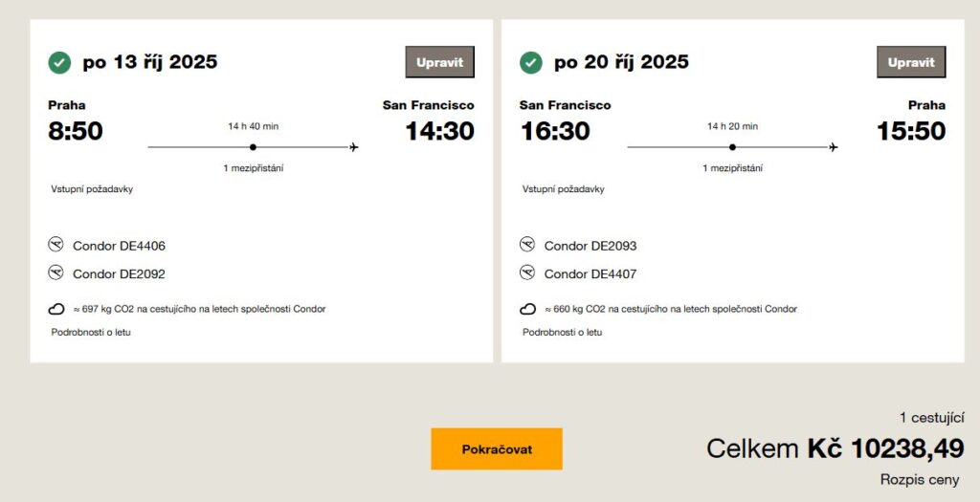Screen dimensions: 980x502
Task: Click the Condor logo beside DE4407
Action: [527, 273]
